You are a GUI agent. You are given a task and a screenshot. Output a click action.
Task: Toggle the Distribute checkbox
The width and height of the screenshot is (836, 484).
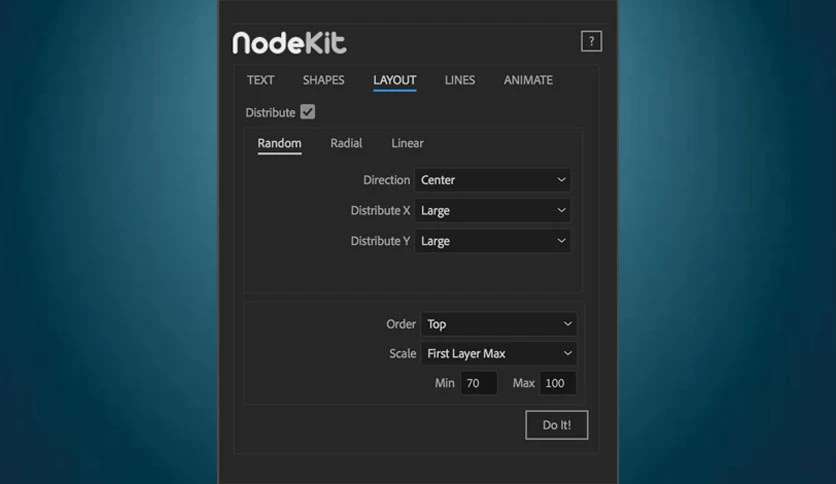pyautogui.click(x=308, y=112)
